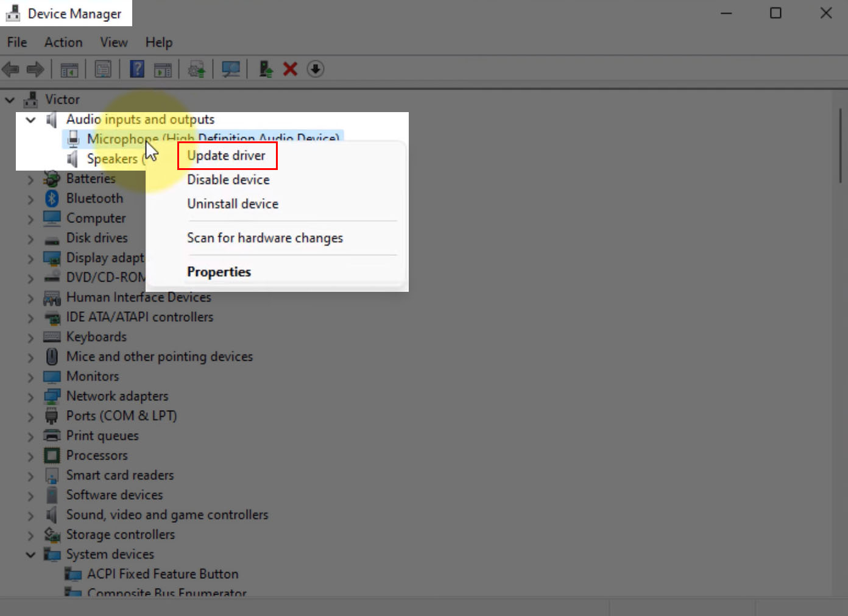The image size is (848, 616).
Task: Select Disable device in the context menu
Action: click(228, 179)
